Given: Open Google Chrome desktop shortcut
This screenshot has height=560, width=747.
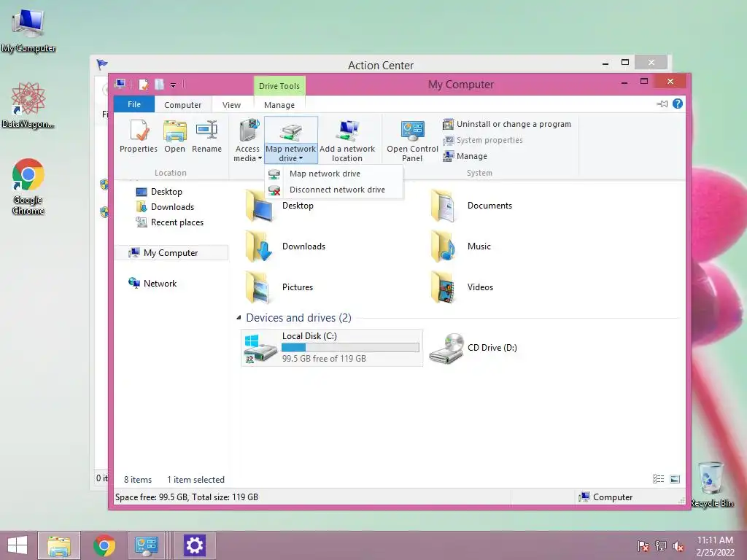Looking at the screenshot, I should [28, 187].
